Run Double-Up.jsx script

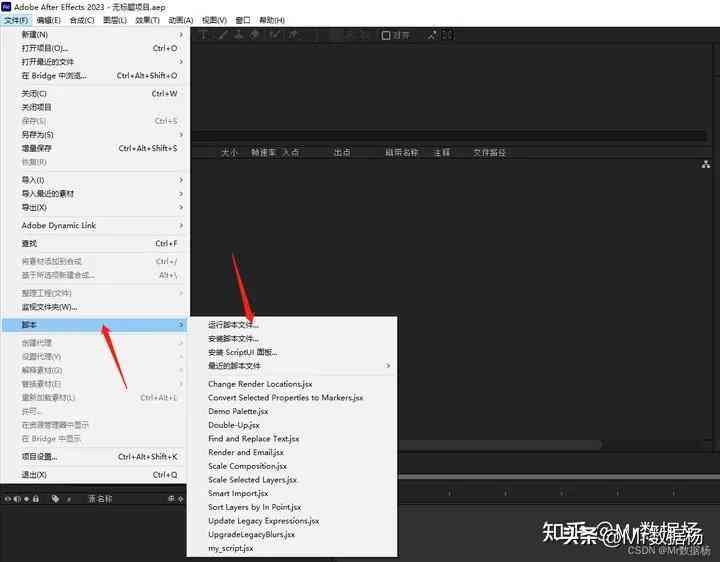pyautogui.click(x=292, y=425)
